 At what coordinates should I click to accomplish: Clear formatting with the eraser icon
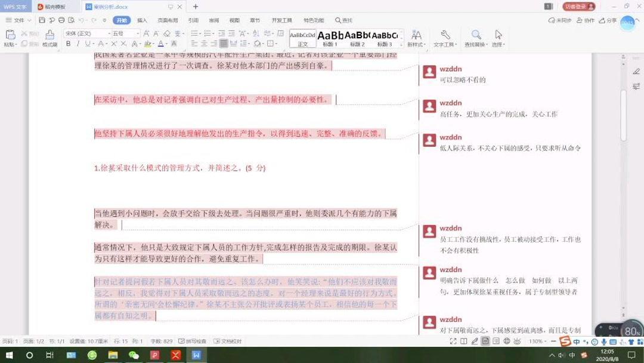[167, 33]
